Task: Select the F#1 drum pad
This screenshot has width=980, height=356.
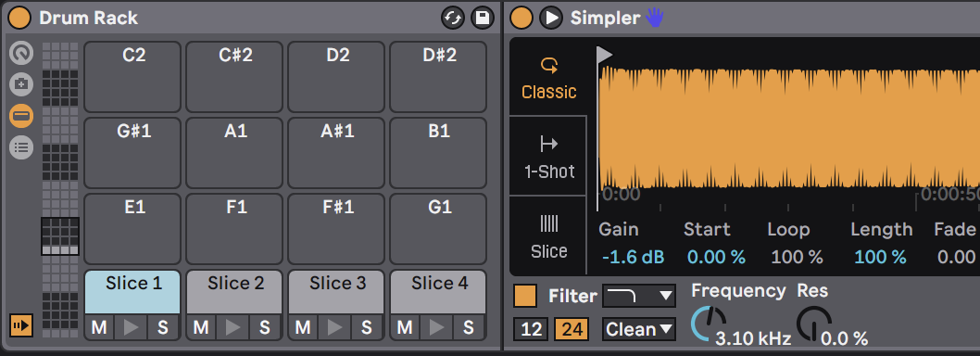Action: coord(336,229)
